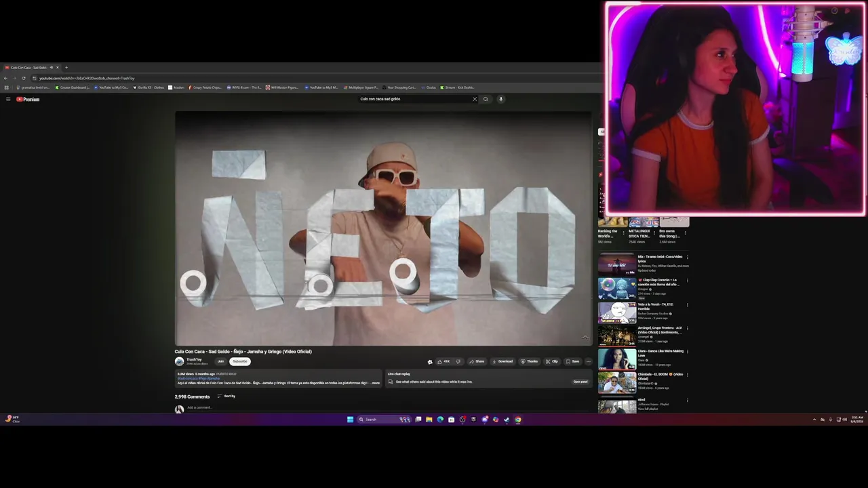Start voice search with the microphone icon
Image resolution: width=868 pixels, height=488 pixels.
pyautogui.click(x=501, y=99)
